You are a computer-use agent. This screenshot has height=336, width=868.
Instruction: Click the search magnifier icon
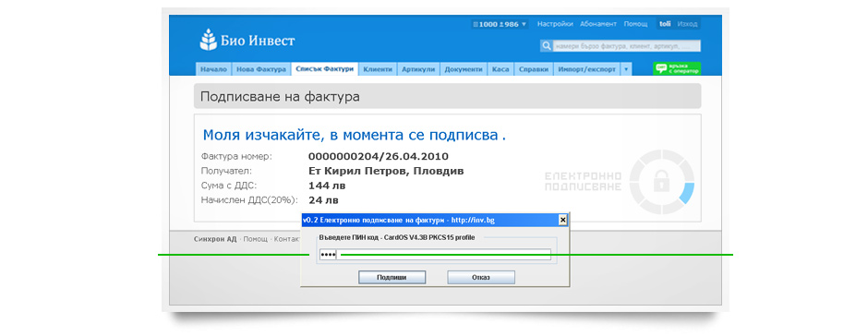[547, 46]
